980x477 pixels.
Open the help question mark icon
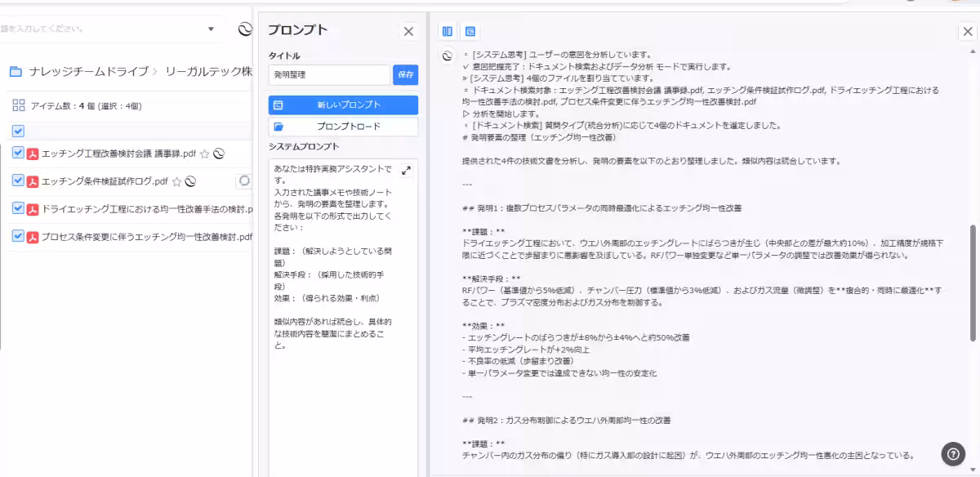(x=952, y=452)
